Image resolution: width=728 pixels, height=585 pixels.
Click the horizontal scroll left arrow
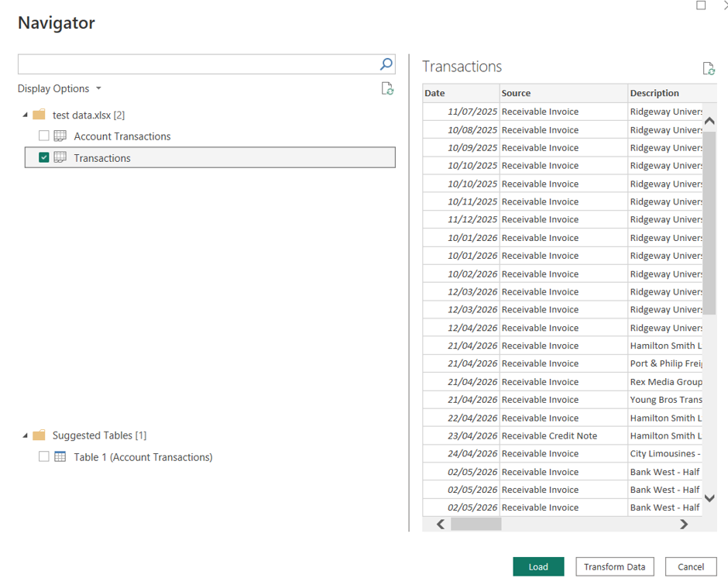coord(441,524)
